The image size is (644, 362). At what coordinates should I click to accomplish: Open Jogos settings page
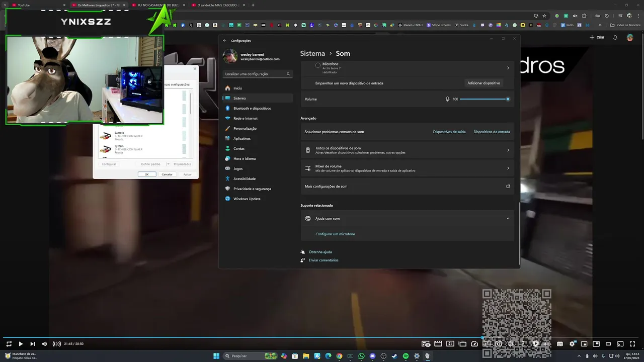pyautogui.click(x=258, y=168)
